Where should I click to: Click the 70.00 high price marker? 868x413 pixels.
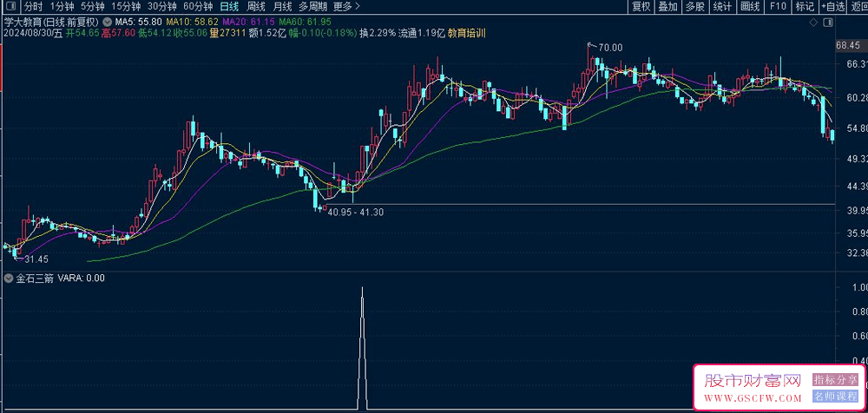click(x=610, y=49)
